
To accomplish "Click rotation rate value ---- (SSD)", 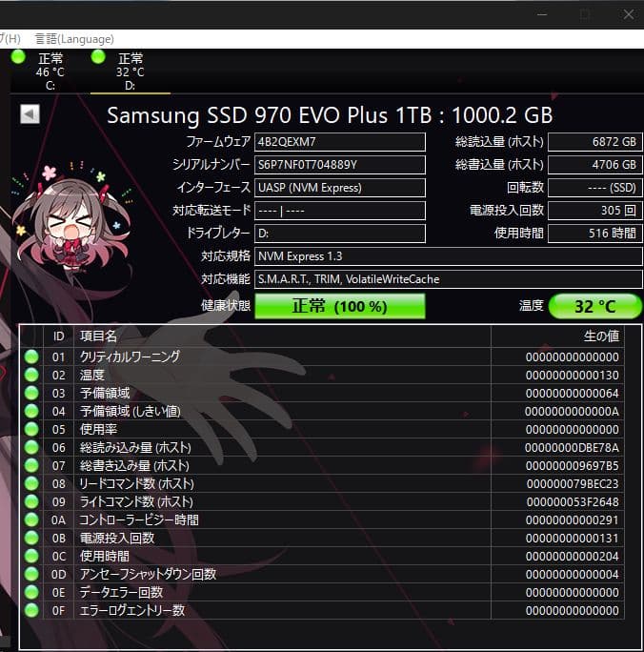I will tap(595, 188).
